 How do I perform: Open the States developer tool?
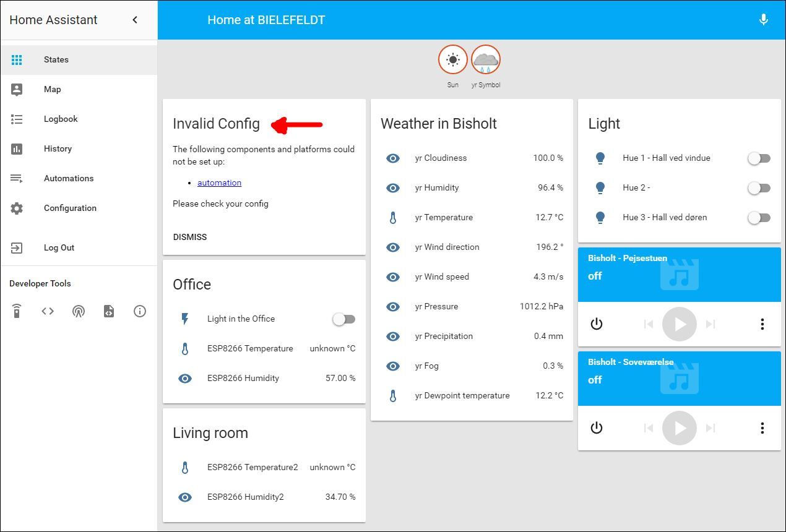[48, 311]
